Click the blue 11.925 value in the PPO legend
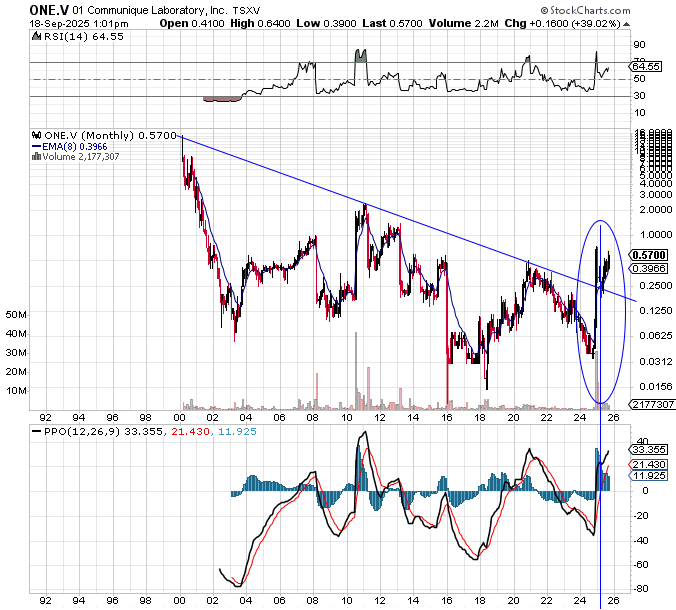 coord(237,432)
